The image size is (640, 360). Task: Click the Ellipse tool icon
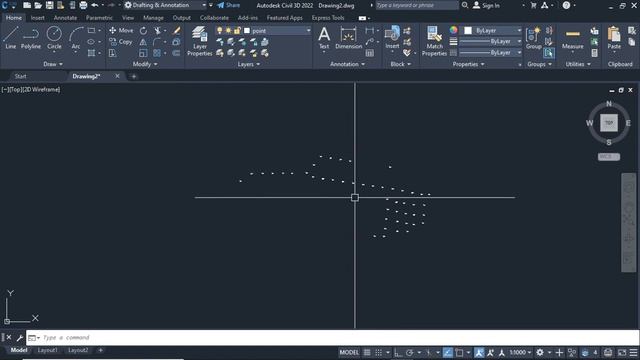91,42
